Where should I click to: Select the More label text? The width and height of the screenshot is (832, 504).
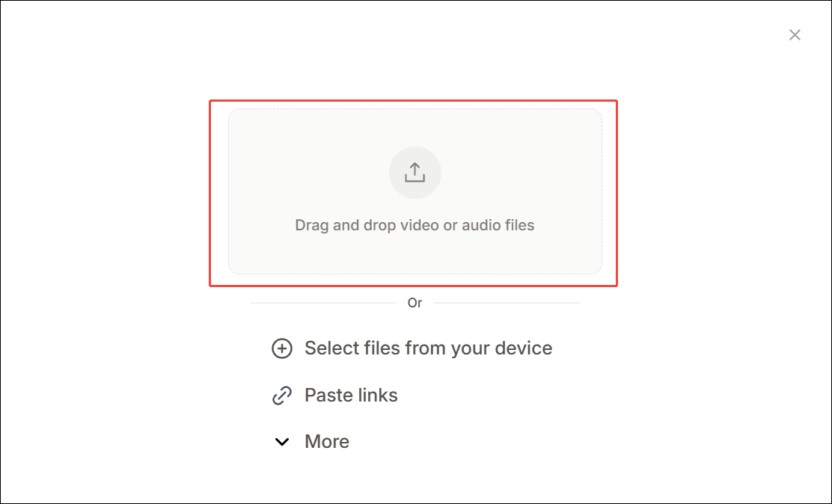(x=325, y=441)
